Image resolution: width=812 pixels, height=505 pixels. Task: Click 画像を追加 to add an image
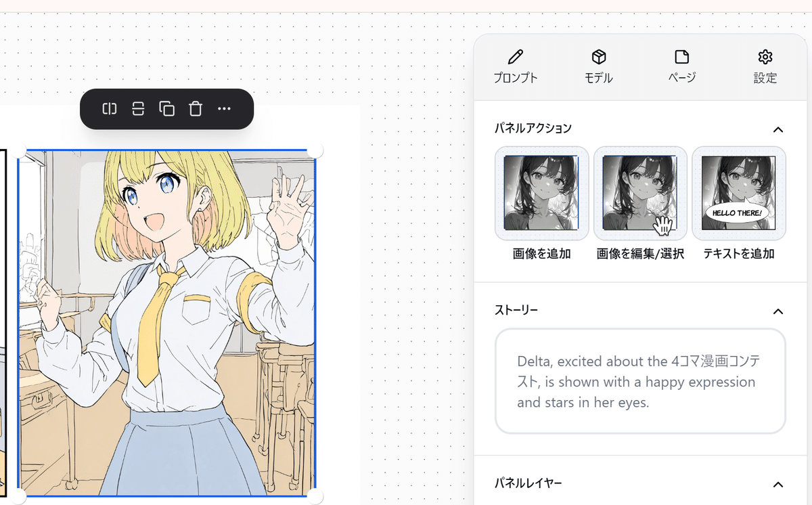coord(541,193)
